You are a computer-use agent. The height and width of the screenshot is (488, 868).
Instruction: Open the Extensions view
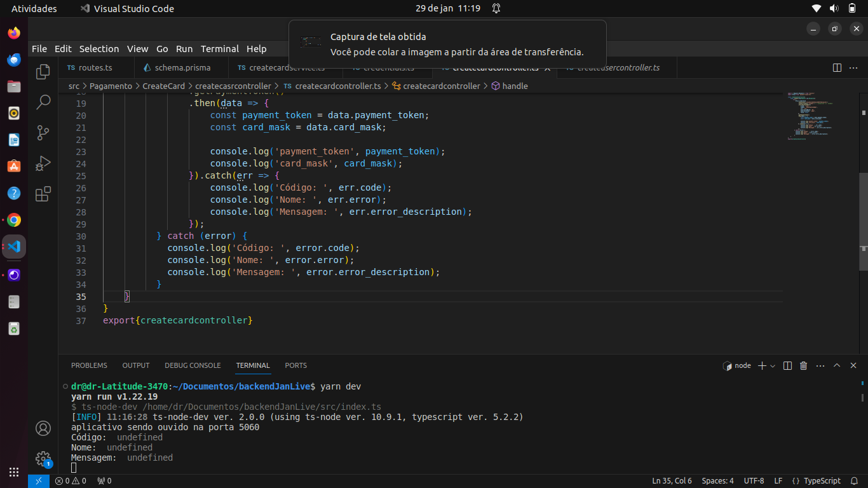click(43, 194)
